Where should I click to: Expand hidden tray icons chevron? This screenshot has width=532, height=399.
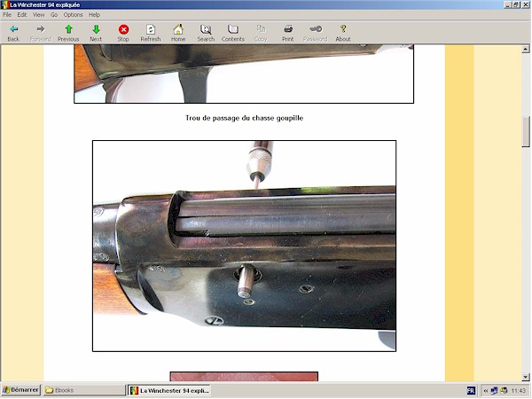pos(485,390)
